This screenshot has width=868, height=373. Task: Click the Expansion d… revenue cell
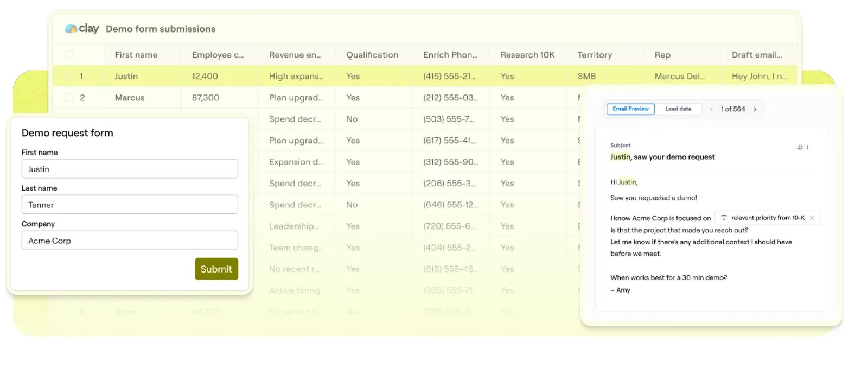[296, 162]
